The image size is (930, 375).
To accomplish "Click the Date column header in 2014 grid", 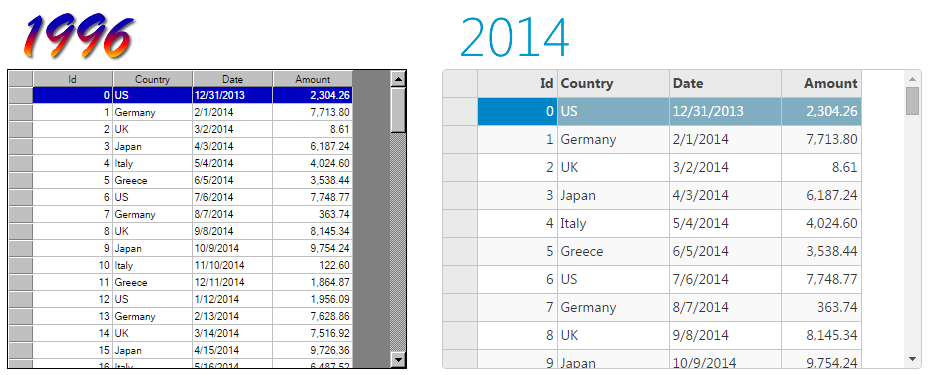I will click(x=725, y=84).
